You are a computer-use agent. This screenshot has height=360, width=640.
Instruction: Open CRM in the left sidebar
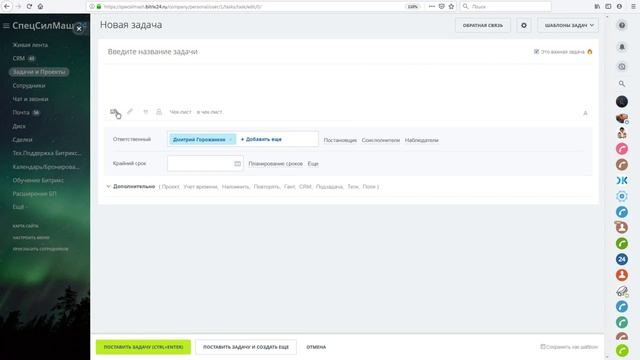tap(19, 58)
